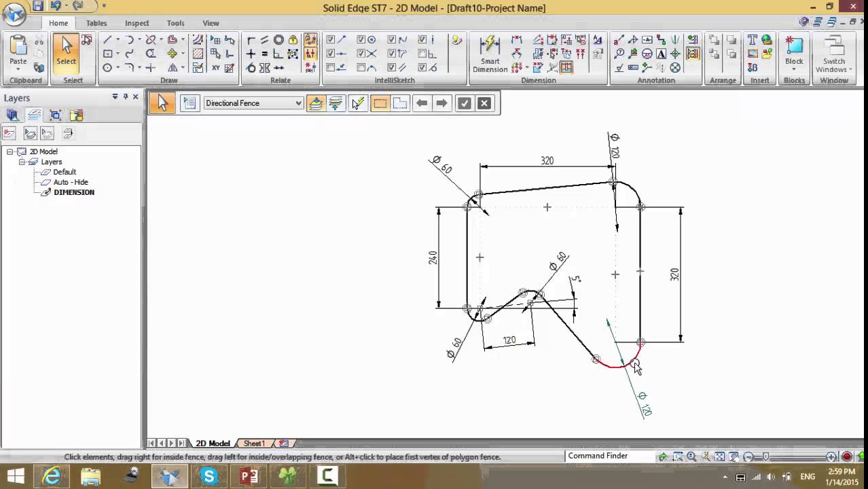Toggle the midpoint IntelliSketch checkbox
Viewport: 868px width, 489px height.
click(x=330, y=53)
